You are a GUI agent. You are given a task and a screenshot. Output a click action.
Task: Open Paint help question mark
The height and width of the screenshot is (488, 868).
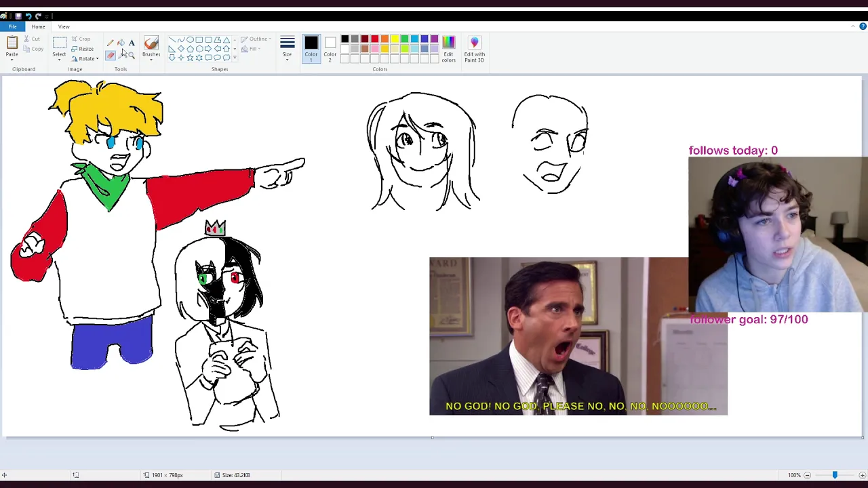pos(863,26)
